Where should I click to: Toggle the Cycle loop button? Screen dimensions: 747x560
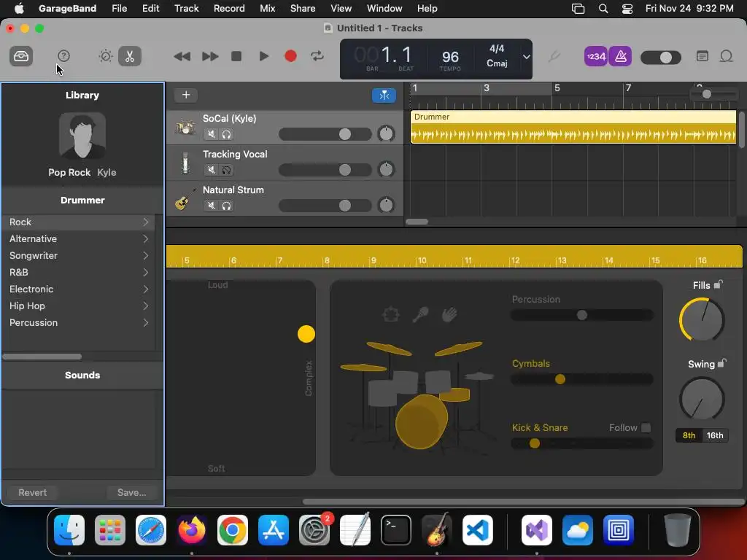317,56
